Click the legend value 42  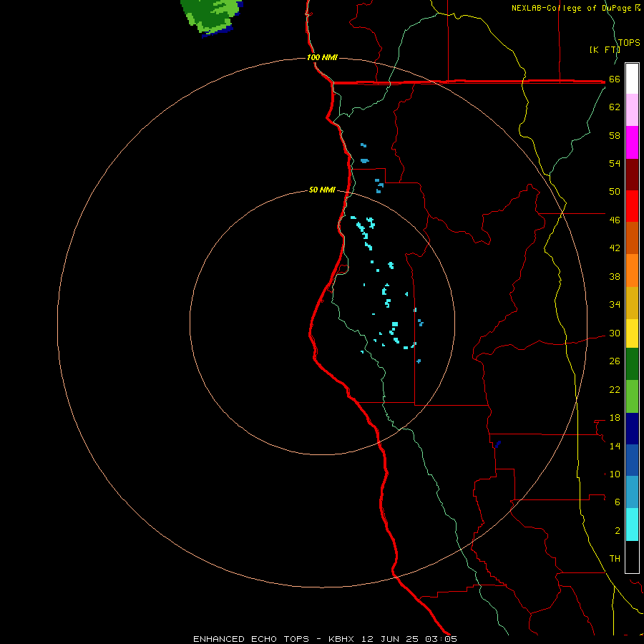(615, 248)
